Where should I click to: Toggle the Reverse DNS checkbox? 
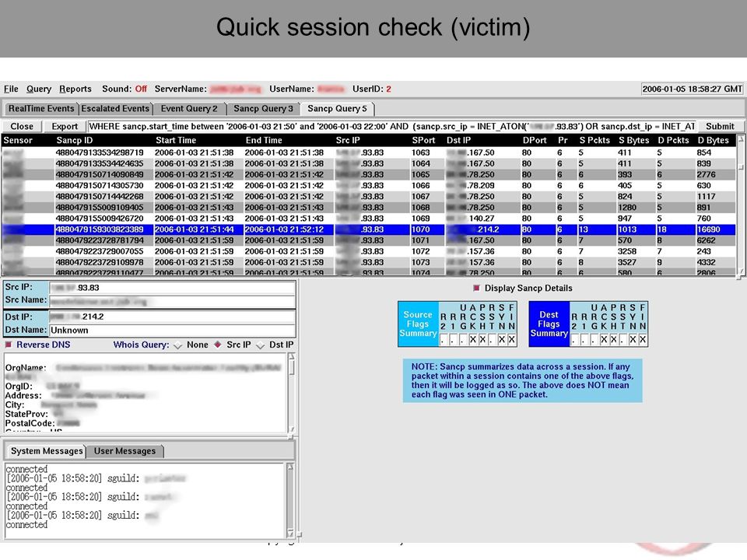[x=9, y=345]
